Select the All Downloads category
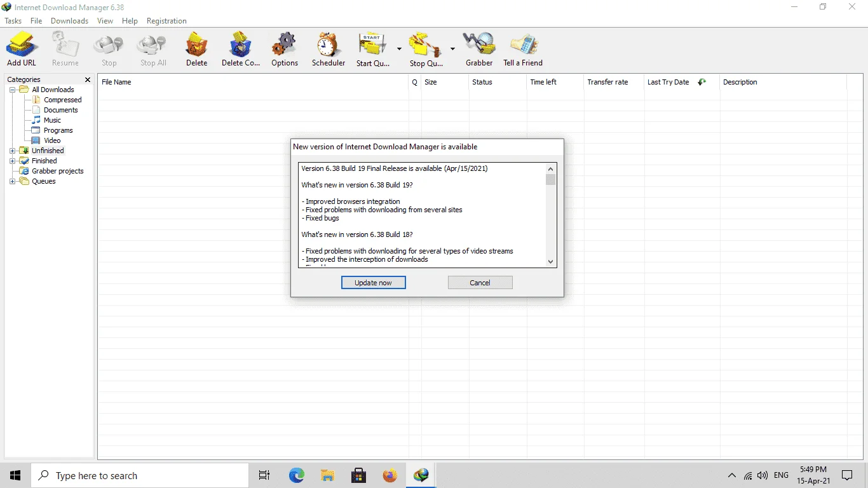The width and height of the screenshot is (868, 488). 53,90
